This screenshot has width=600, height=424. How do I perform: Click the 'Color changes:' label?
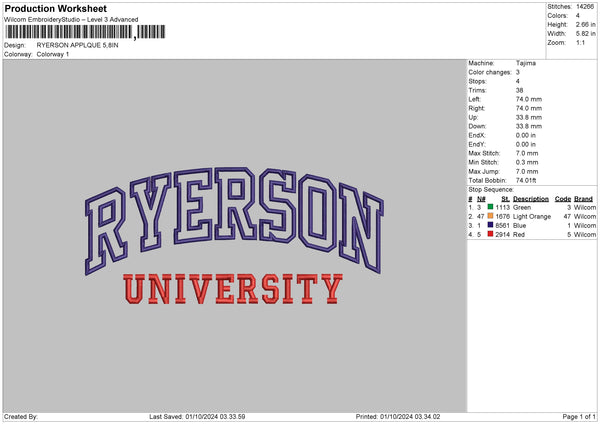pos(490,72)
